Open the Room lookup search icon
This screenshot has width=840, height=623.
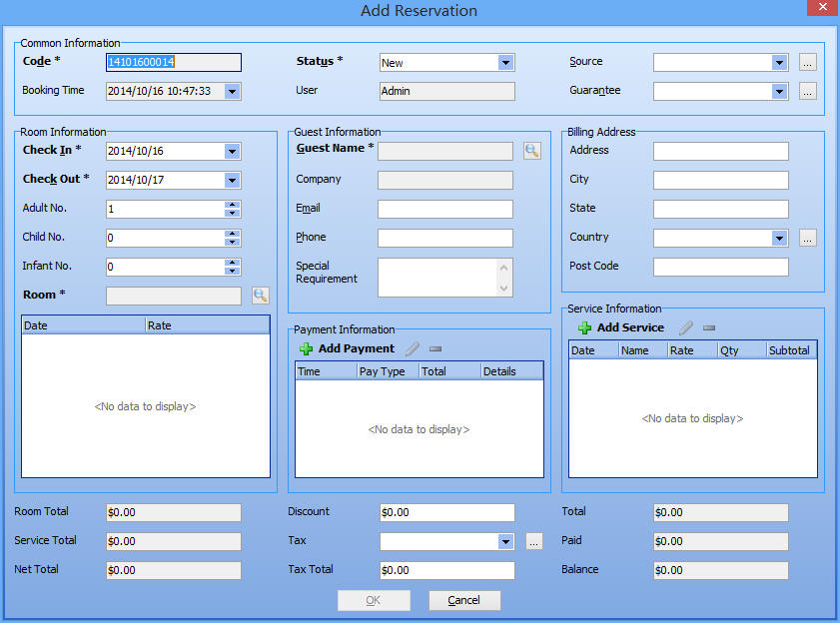(260, 296)
